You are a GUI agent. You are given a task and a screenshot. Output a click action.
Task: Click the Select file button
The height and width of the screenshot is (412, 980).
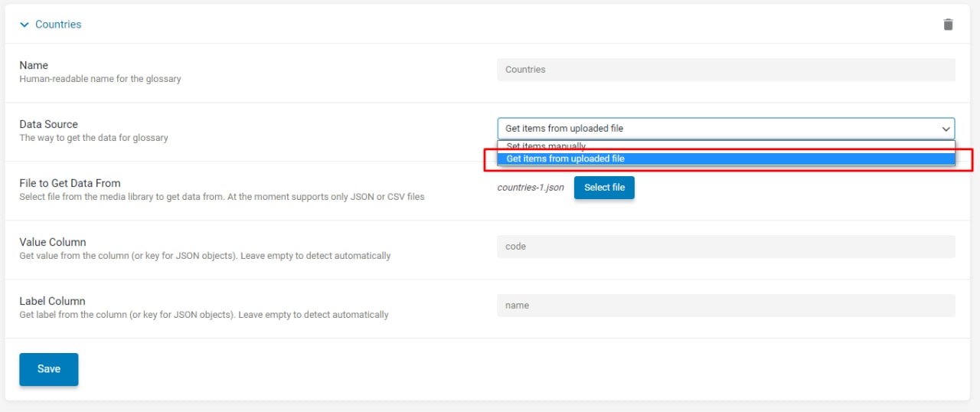pos(604,188)
